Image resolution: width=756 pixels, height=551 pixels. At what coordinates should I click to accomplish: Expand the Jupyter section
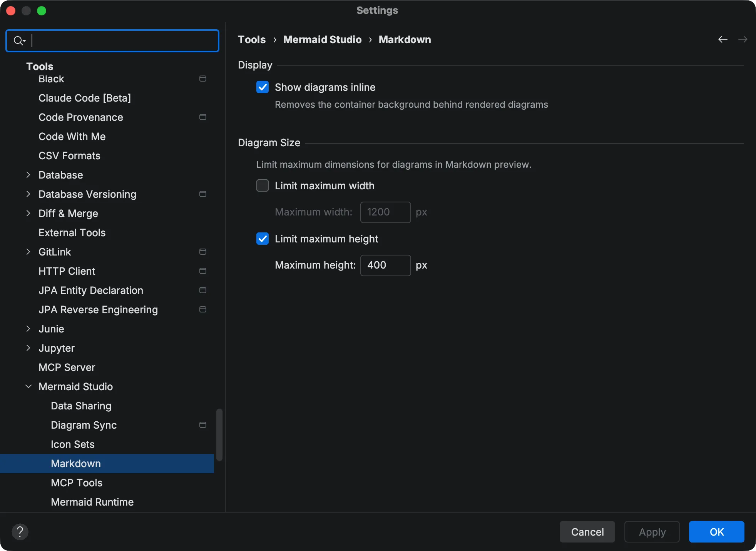point(28,348)
